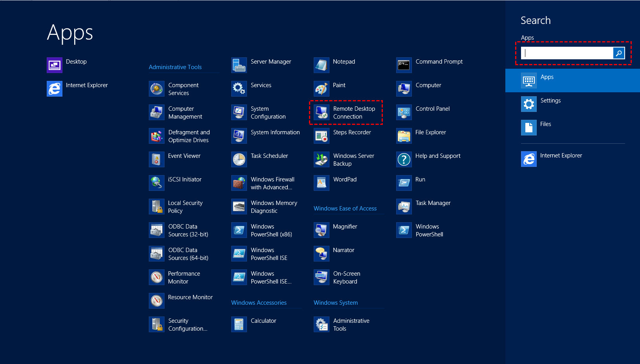This screenshot has height=364, width=640.
Task: Open the Server Manager app icon
Action: 239,65
